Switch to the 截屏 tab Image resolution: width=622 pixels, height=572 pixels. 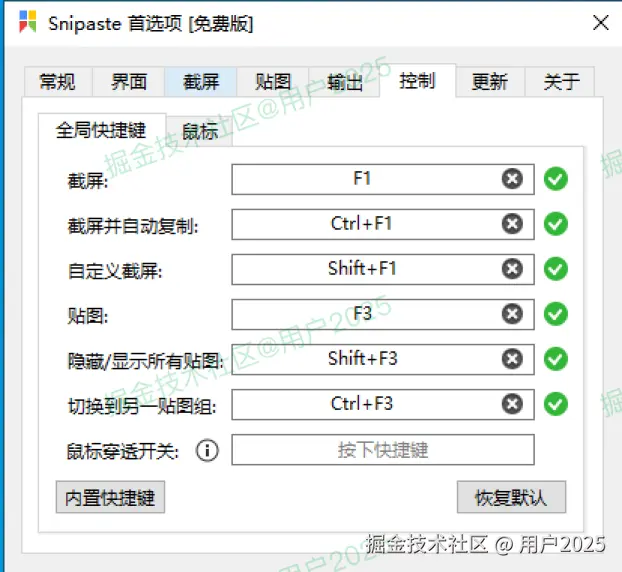pyautogui.click(x=201, y=82)
